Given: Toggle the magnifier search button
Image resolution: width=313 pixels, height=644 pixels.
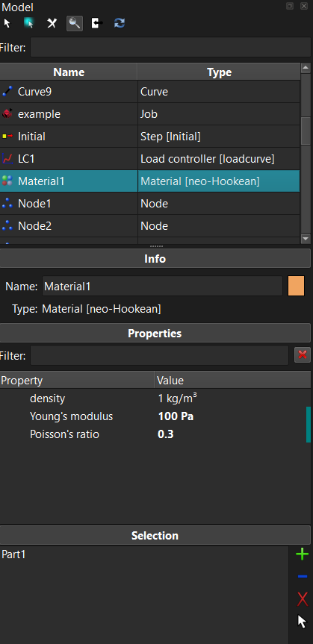Looking at the screenshot, I should [x=75, y=23].
